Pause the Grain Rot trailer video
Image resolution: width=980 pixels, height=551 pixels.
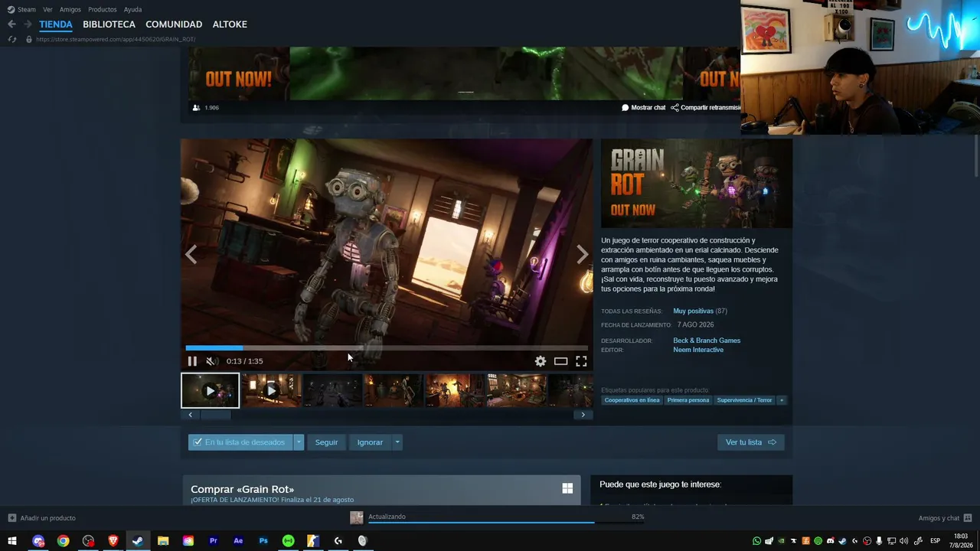coord(192,361)
